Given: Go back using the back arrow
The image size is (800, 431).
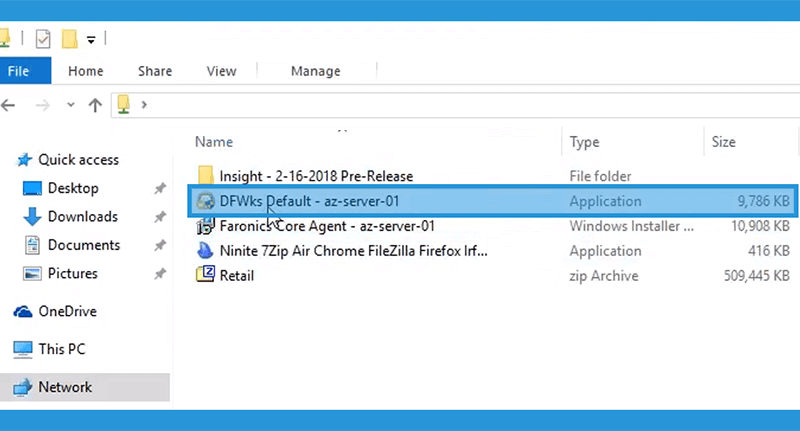Looking at the screenshot, I should (x=8, y=105).
